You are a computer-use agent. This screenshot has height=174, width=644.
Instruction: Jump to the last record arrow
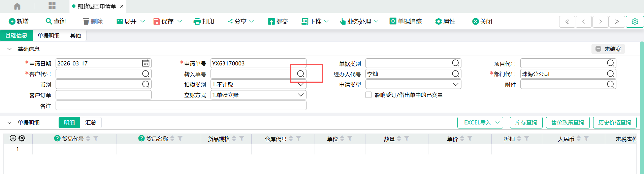pos(617,22)
